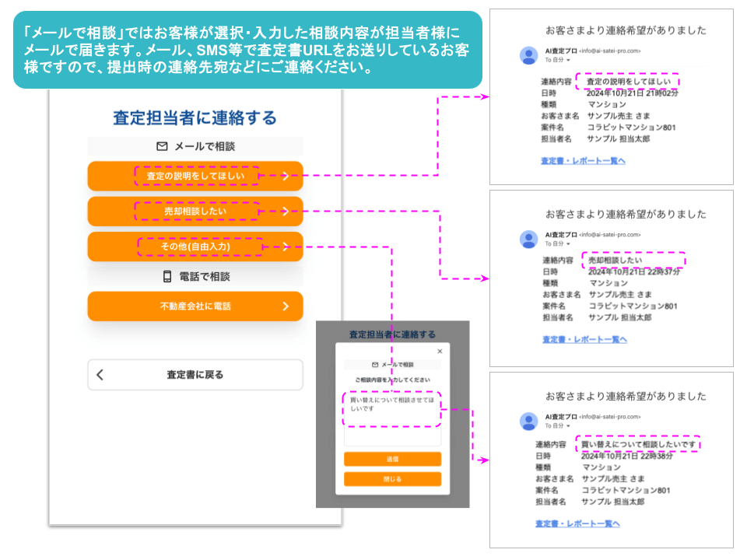This screenshot has height=560, width=747.
Task: Open the その他(自由入力) free input option
Action: 195,247
